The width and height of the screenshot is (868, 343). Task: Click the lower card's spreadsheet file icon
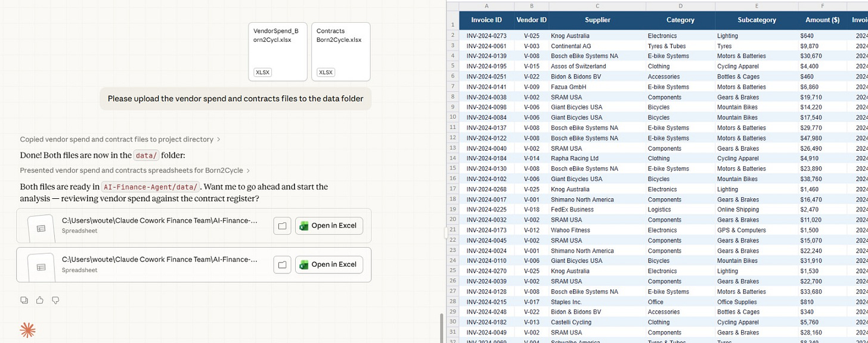pyautogui.click(x=41, y=267)
